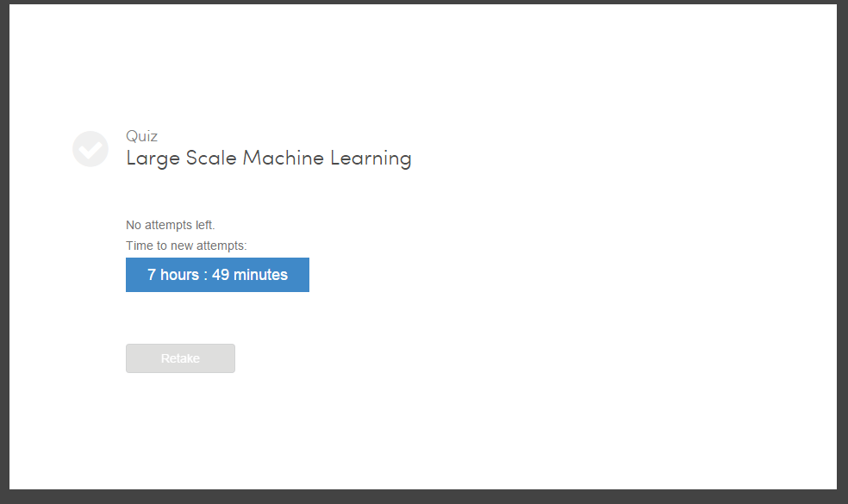848x504 pixels.
Task: Click the dark gray left border strip
Action: click(x=4, y=252)
